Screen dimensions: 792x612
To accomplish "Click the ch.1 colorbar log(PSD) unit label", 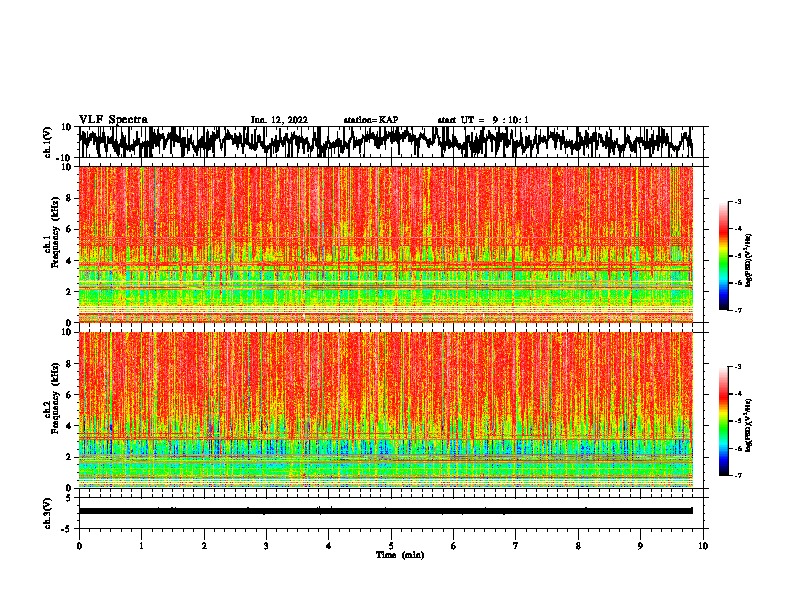I will click(748, 261).
